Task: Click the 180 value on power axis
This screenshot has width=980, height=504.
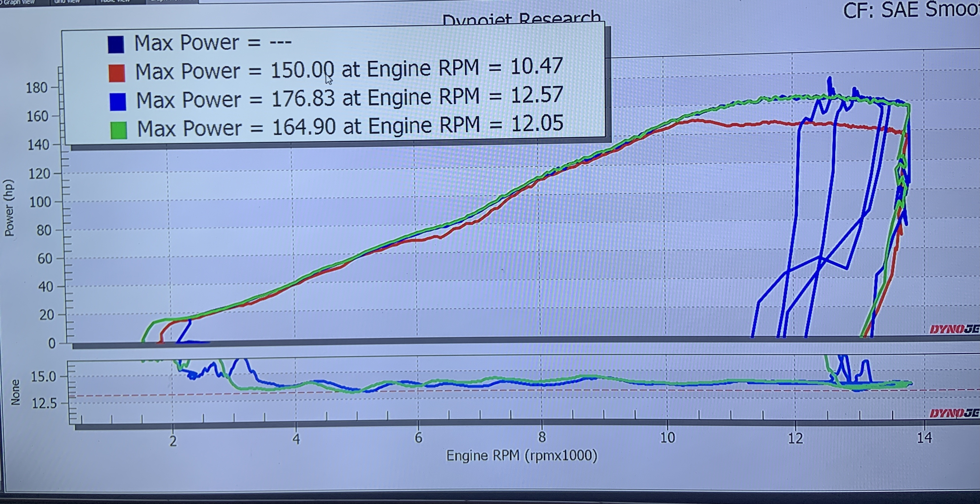Action: [x=36, y=88]
